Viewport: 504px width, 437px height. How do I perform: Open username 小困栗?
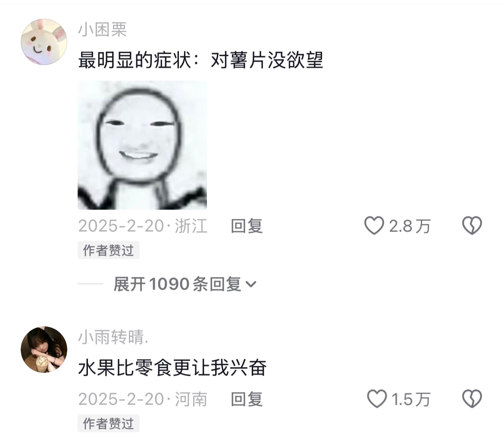pos(103,30)
